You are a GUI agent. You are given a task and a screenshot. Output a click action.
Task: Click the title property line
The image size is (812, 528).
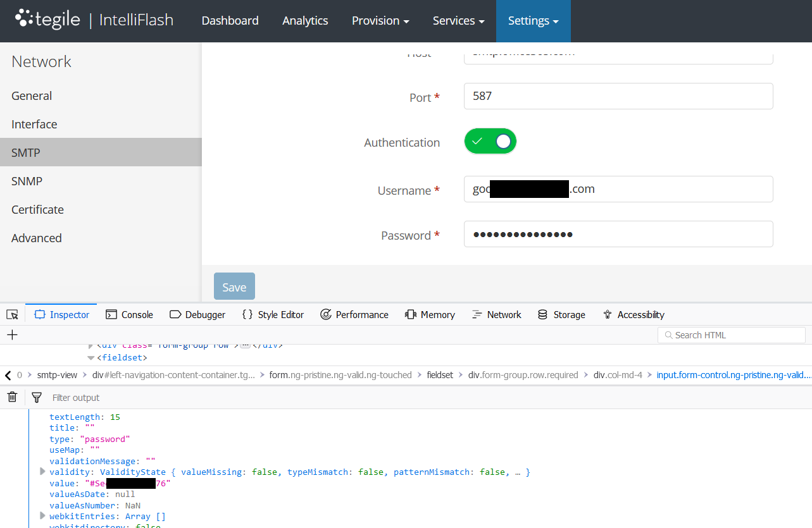click(72, 427)
